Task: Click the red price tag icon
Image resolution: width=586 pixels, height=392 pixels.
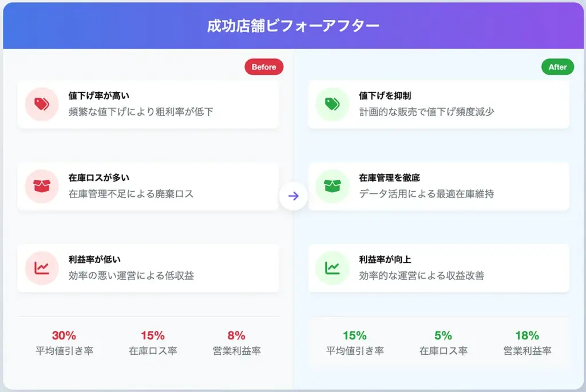Action: point(42,104)
